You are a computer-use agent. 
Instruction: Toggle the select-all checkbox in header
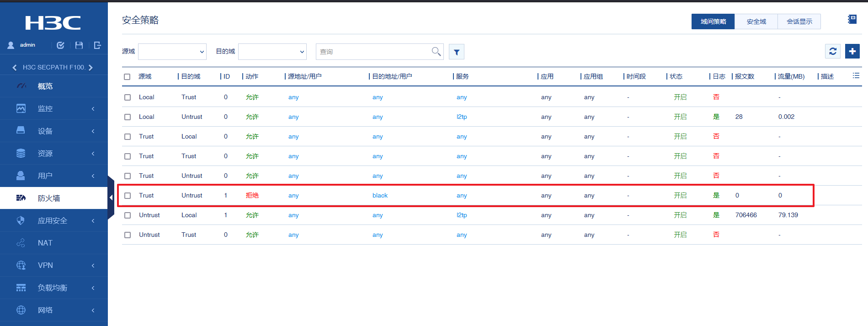click(x=127, y=77)
